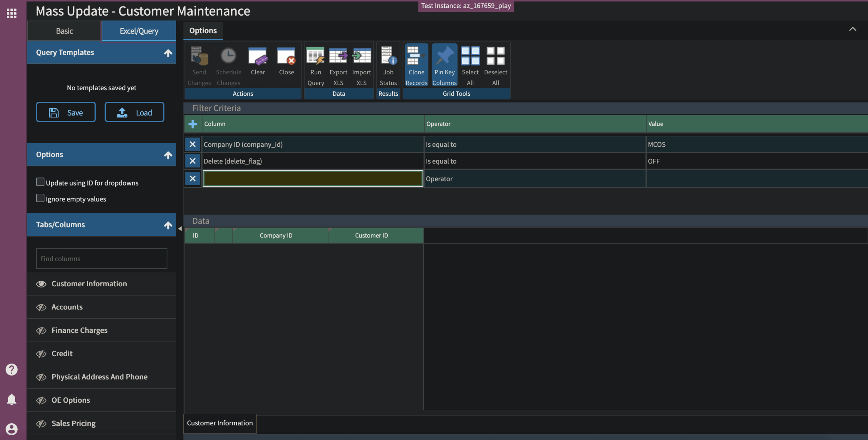The image size is (868, 440).
Task: Check Ignore empty values option
Action: pyautogui.click(x=40, y=198)
